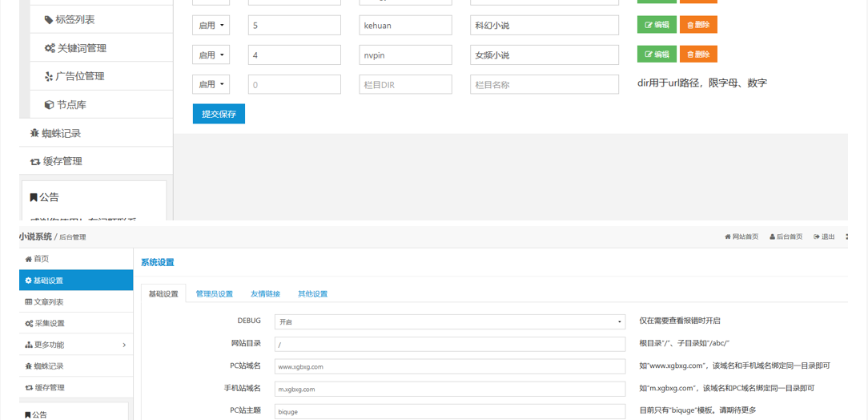Open 广告位管理 in the sidebar
The height and width of the screenshot is (420, 868).
[x=49, y=76]
